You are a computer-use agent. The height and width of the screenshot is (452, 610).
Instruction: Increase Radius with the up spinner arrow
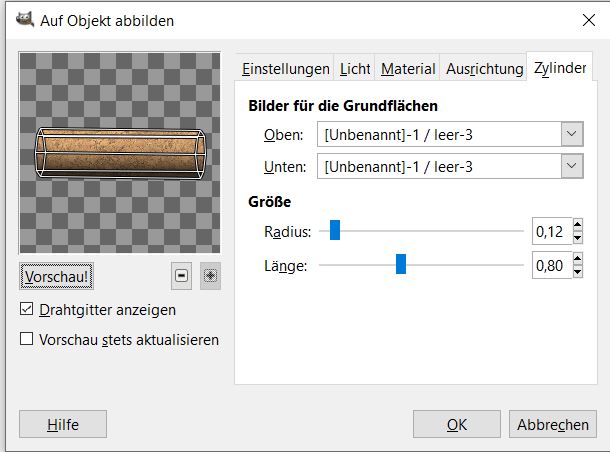pos(578,224)
